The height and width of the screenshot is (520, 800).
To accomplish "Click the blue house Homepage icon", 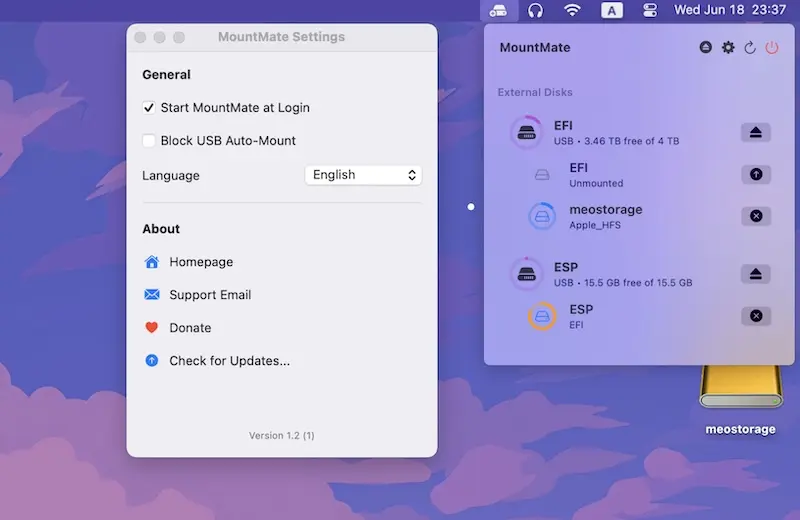I will click(152, 262).
